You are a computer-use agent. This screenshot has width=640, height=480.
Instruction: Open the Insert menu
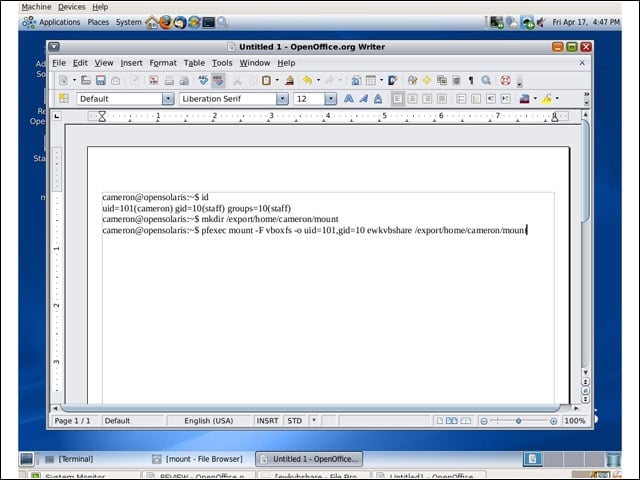131,63
